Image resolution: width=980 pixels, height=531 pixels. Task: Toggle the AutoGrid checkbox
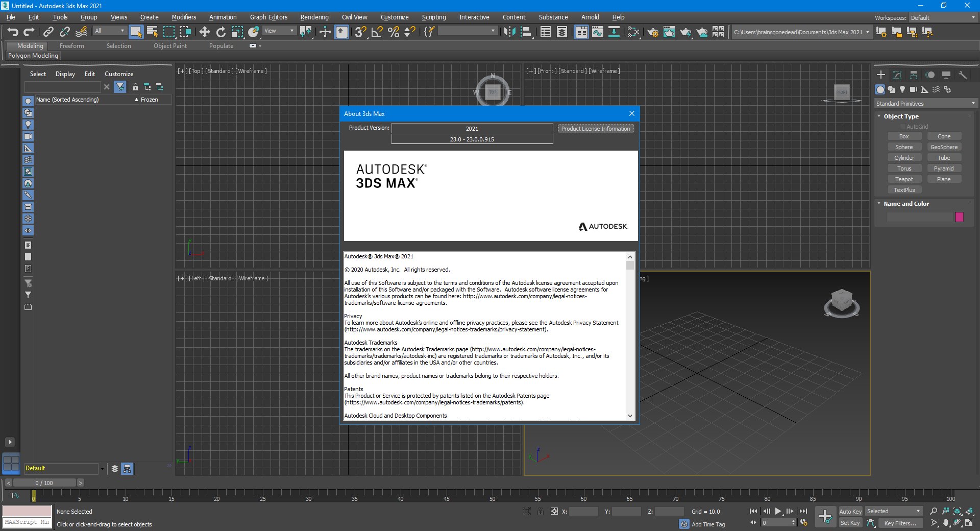click(902, 127)
